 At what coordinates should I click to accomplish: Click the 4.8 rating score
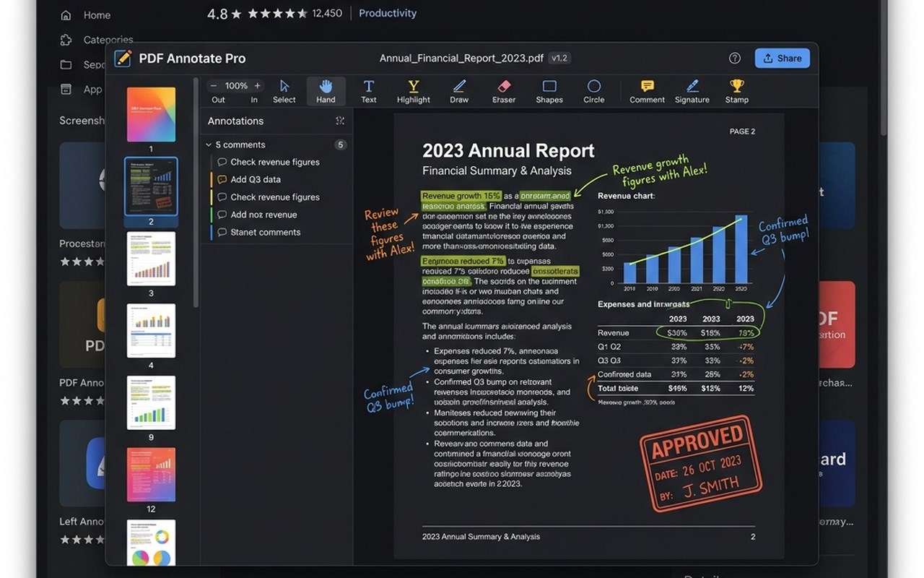217,14
